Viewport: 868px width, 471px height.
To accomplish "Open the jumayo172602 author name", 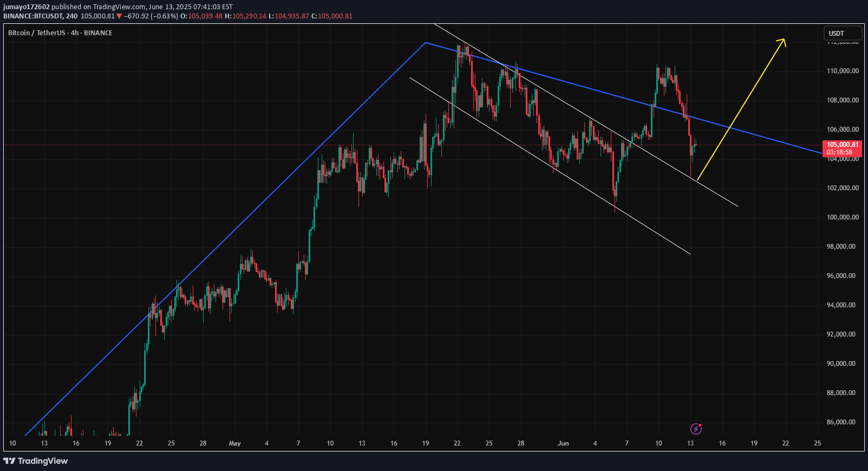I will [27, 7].
